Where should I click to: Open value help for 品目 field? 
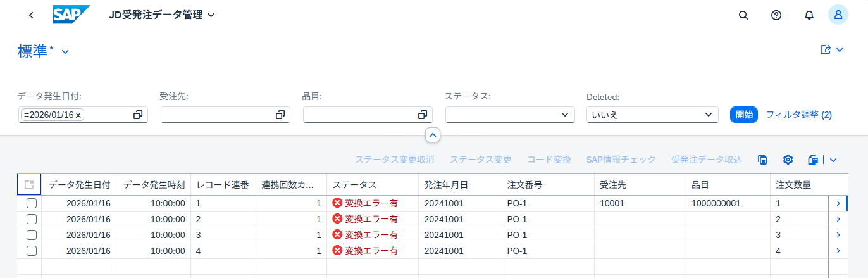[x=423, y=115]
